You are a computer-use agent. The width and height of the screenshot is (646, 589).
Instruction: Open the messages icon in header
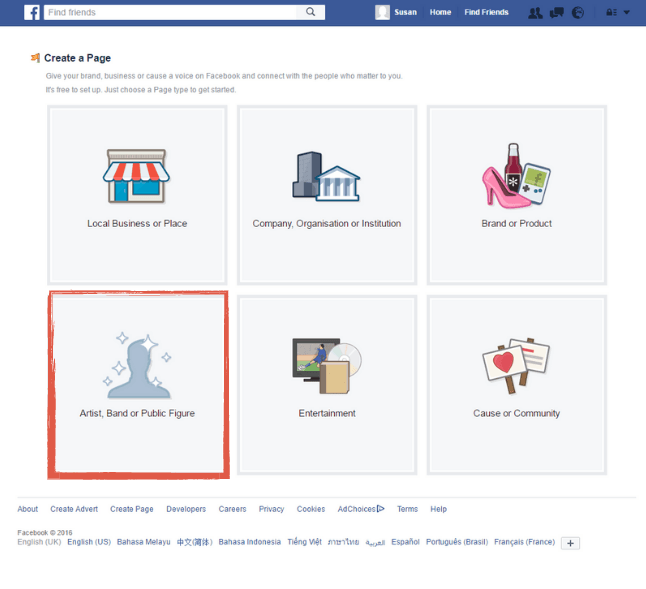[x=557, y=13]
